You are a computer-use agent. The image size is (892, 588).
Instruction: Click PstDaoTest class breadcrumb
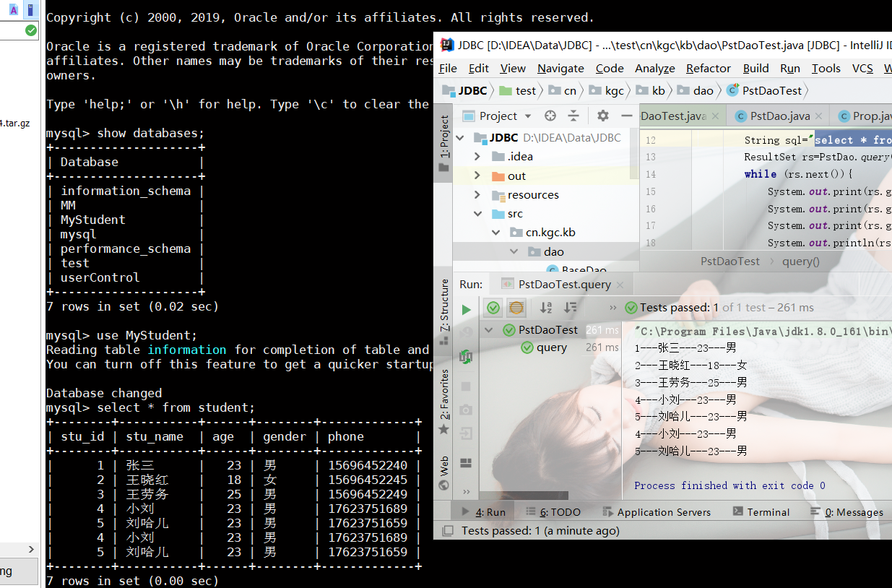tap(763, 90)
